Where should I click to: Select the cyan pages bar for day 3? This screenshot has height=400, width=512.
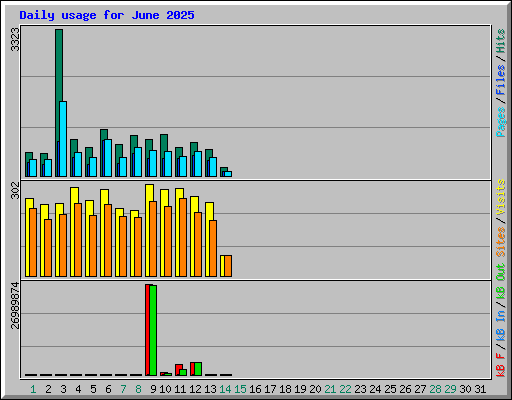(63, 139)
